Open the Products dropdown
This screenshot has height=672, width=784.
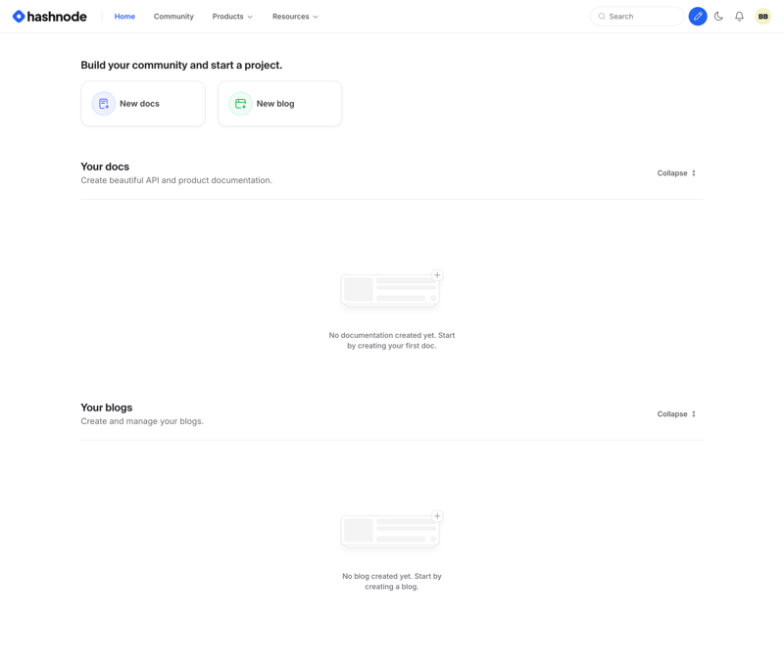coord(231,16)
